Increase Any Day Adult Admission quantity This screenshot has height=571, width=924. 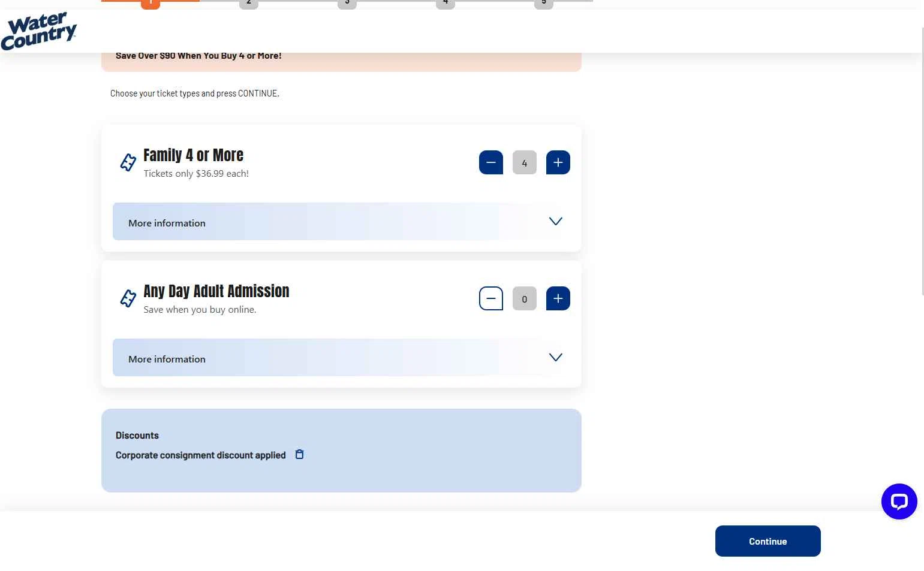558,298
